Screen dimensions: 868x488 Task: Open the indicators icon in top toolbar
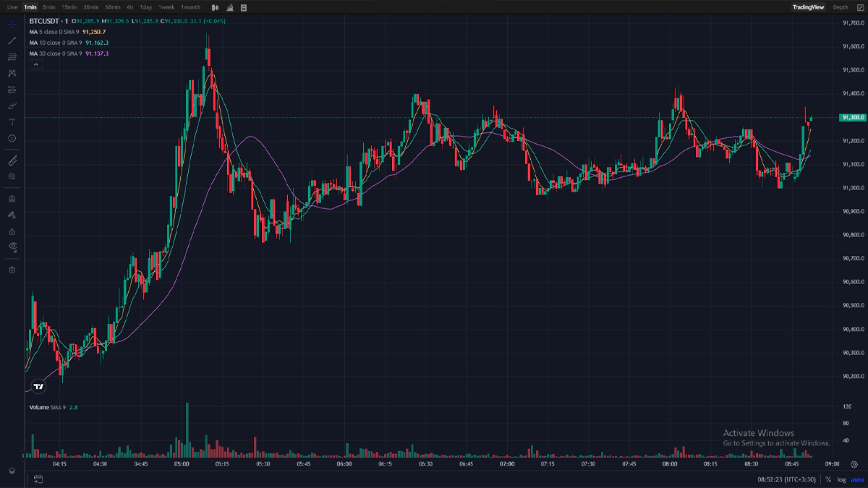[x=230, y=7]
